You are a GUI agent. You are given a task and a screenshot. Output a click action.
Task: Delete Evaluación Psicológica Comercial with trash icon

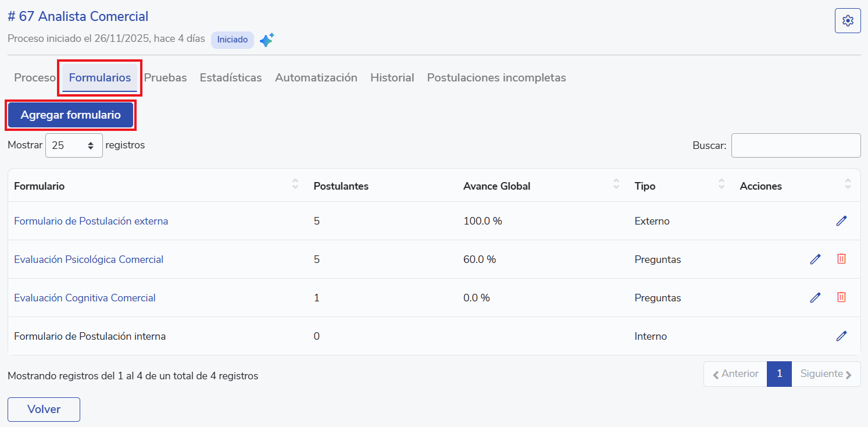coord(841,259)
